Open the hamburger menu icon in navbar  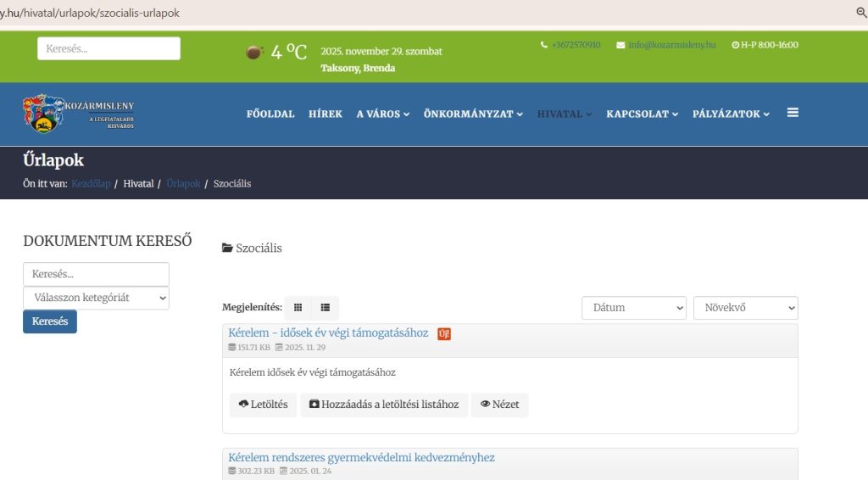(x=793, y=113)
